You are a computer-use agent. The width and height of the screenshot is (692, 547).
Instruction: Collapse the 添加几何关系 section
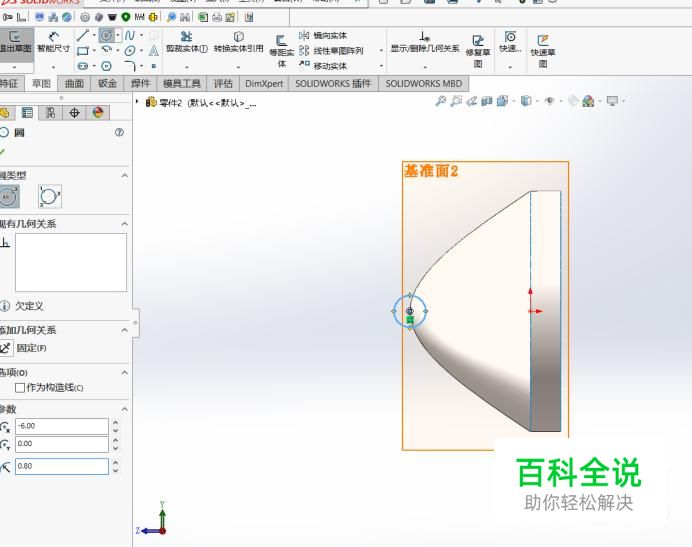coord(124,330)
